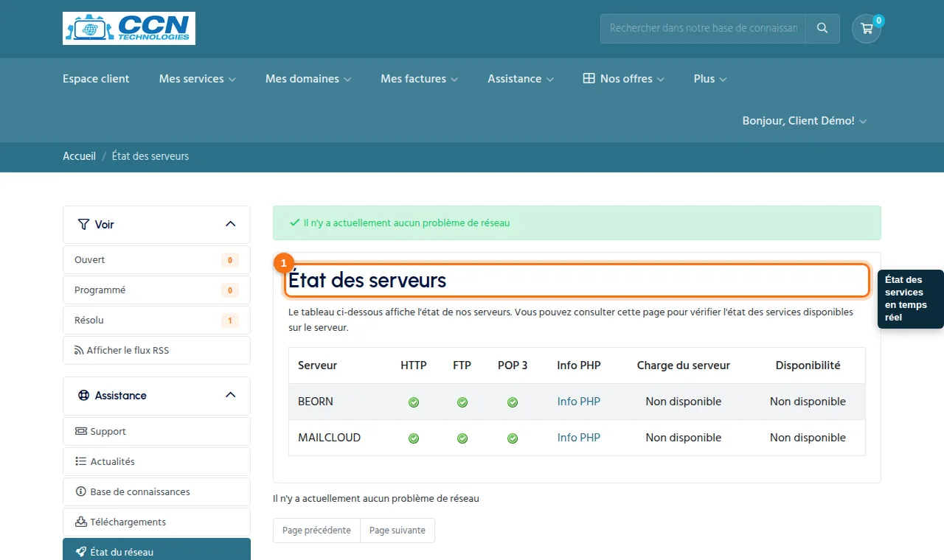This screenshot has height=560, width=944.
Task: Click the CCN Technologies logo
Action: click(129, 29)
